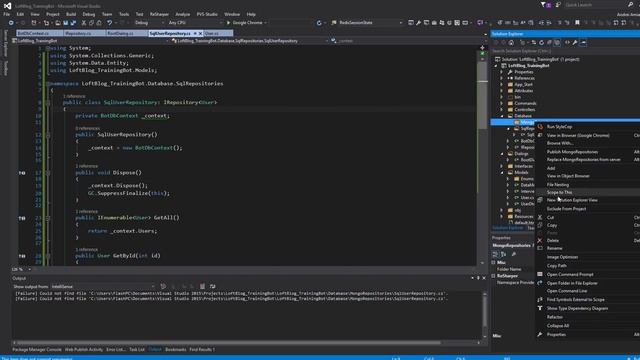Open the Find Results 1 tab
This screenshot has height=360, width=640.
[x=202, y=349]
